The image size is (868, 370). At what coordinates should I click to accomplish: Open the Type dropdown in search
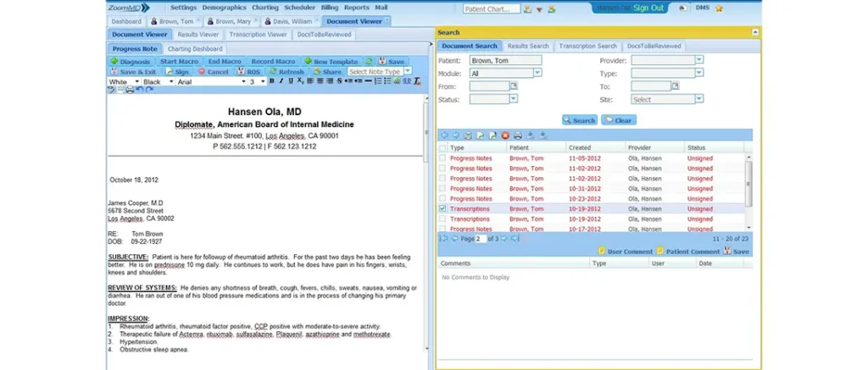(699, 73)
